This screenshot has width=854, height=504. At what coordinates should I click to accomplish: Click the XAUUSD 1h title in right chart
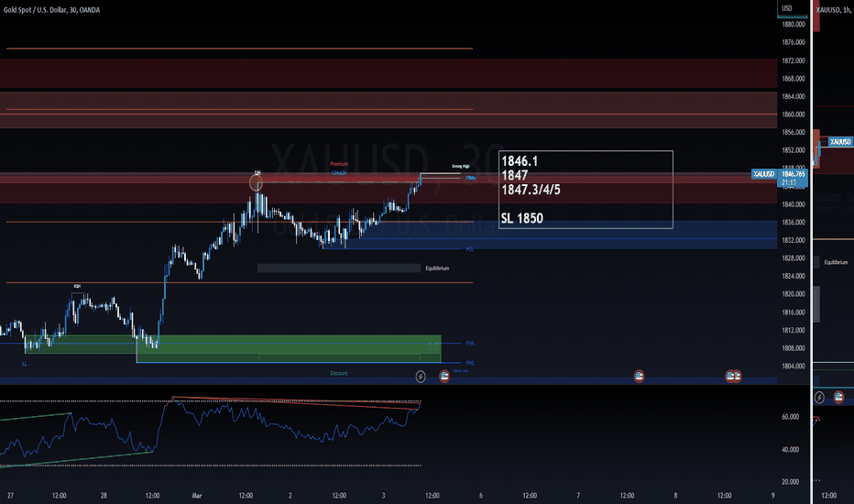coord(834,10)
